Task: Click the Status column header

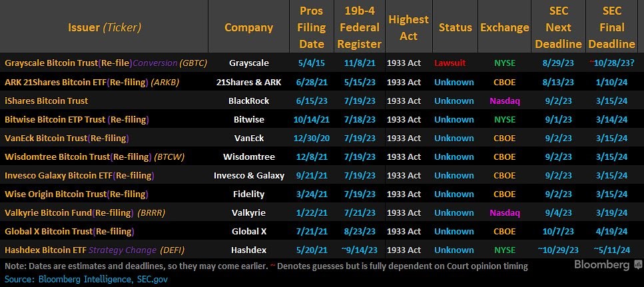Action: pyautogui.click(x=455, y=27)
